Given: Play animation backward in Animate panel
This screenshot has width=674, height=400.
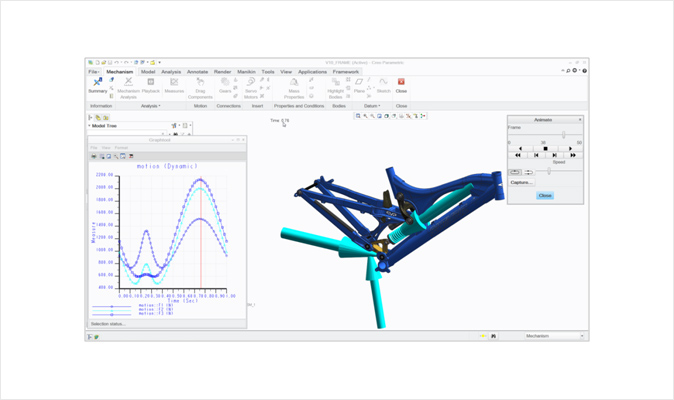Looking at the screenshot, I should coord(520,149).
